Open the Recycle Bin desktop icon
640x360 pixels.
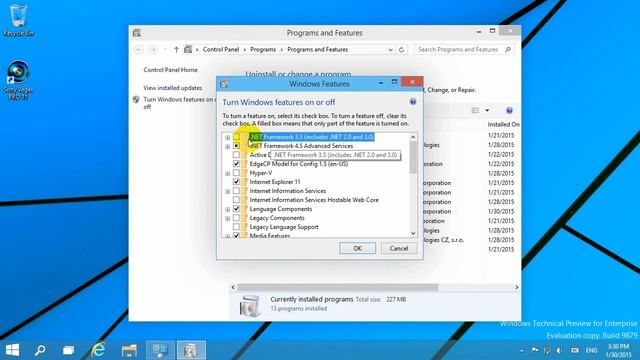[x=18, y=20]
